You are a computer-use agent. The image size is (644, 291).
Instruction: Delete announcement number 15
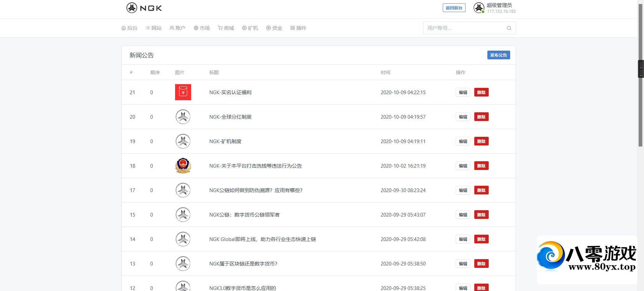point(481,215)
